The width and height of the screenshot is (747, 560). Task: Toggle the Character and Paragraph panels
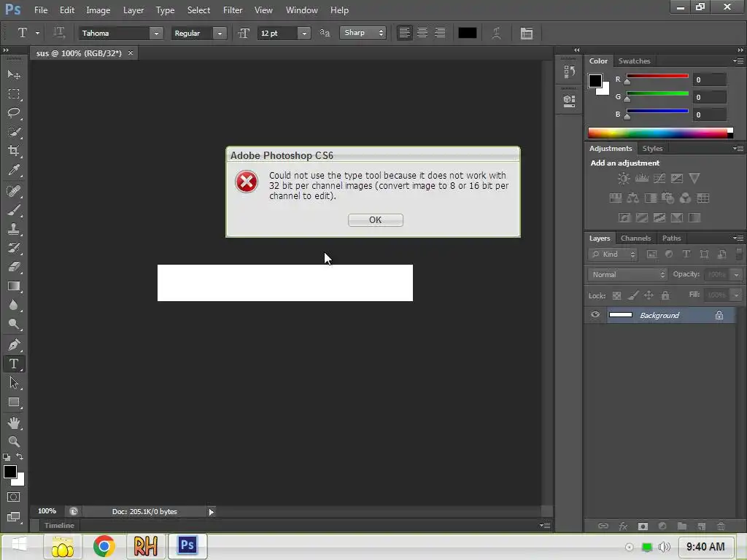click(527, 33)
